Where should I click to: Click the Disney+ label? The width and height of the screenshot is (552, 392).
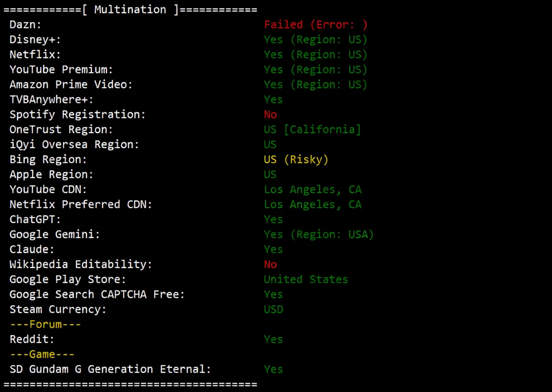[x=34, y=39]
